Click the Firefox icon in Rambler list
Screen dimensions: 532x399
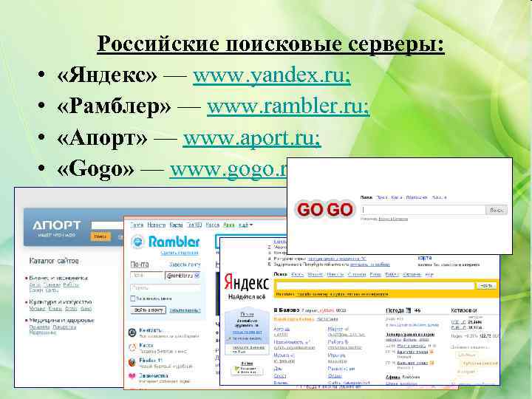point(132,362)
